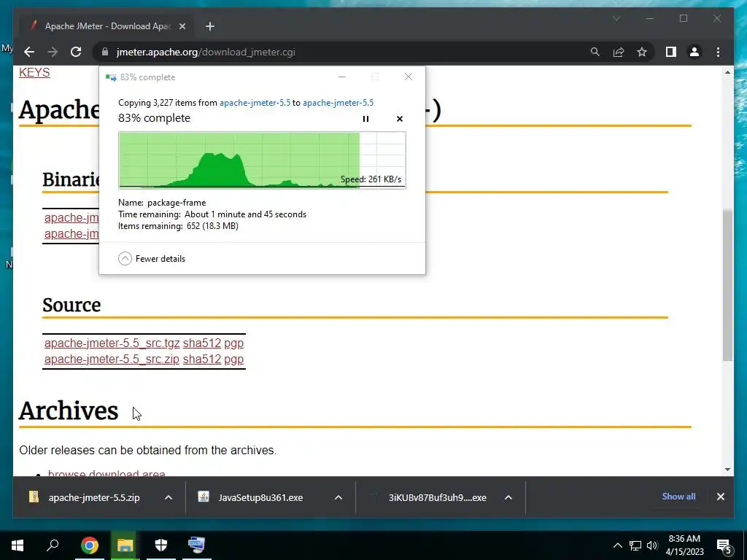This screenshot has height=560, width=747.
Task: Expand options for 3iKUBv87Buf3uh9 exe download
Action: coord(508,497)
